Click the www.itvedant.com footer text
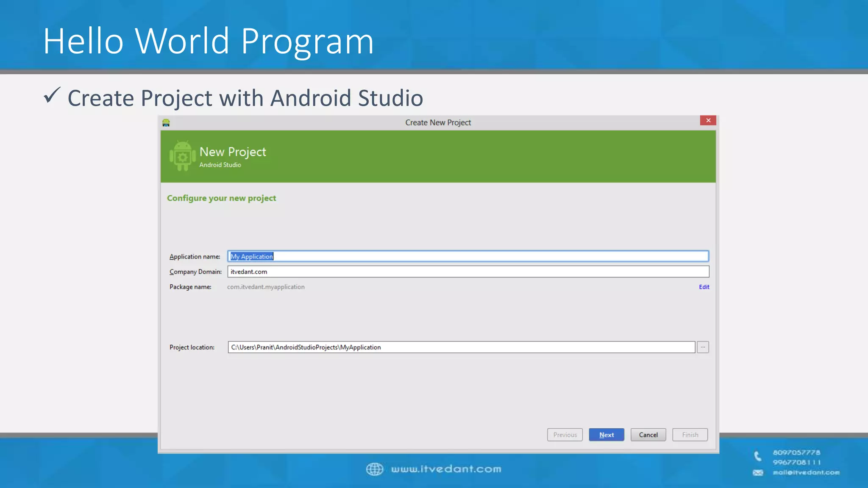Screen dimensions: 868x488 coord(446,469)
